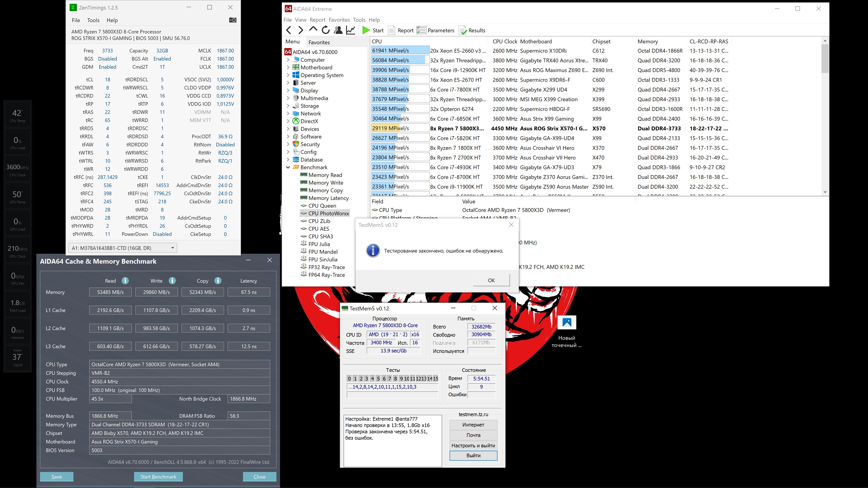Switch to the Favorites tab in AIDA64

click(x=319, y=42)
